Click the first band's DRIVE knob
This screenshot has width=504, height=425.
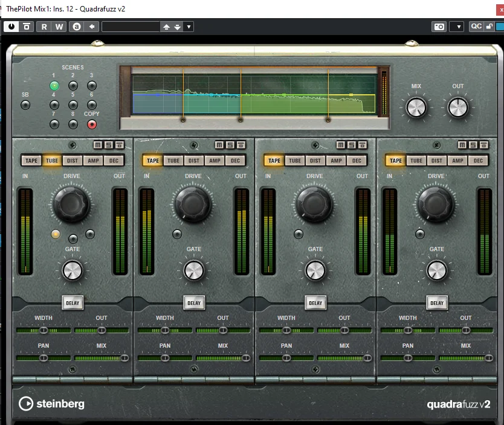71,204
